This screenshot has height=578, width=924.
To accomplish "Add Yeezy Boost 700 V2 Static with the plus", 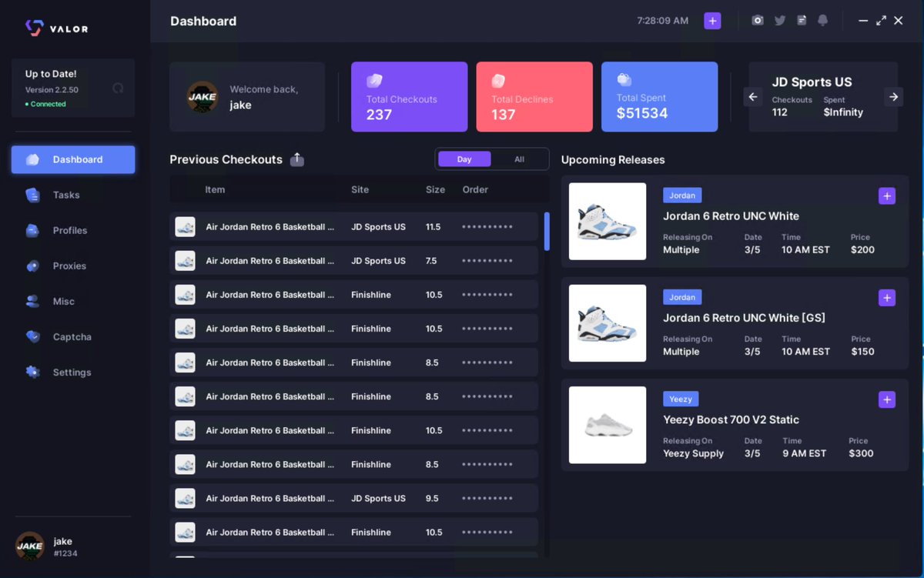I will tap(887, 399).
